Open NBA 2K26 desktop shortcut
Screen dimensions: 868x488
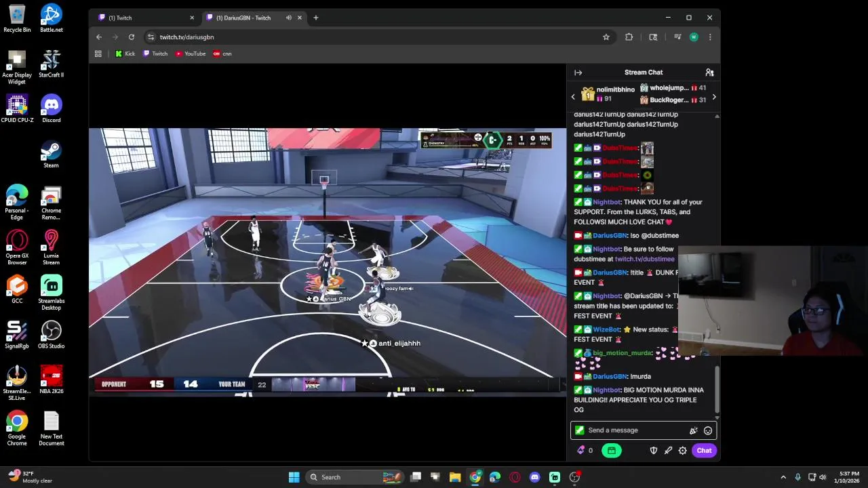coord(52,380)
